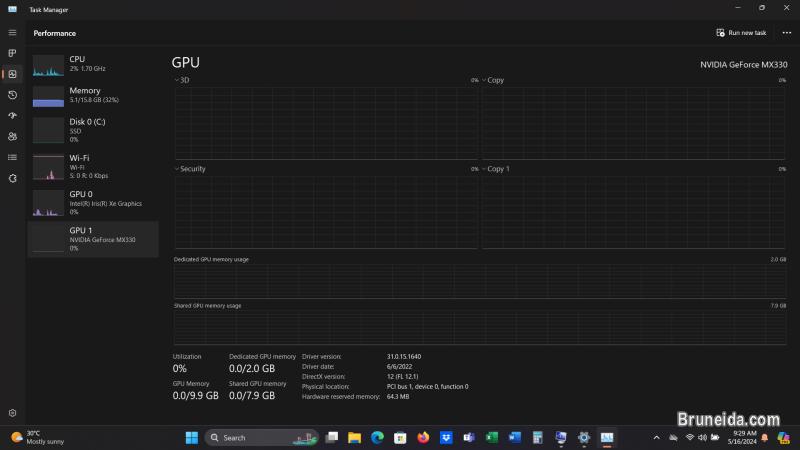Open the Details page list icon
This screenshot has height=450, width=800.
pos(12,157)
